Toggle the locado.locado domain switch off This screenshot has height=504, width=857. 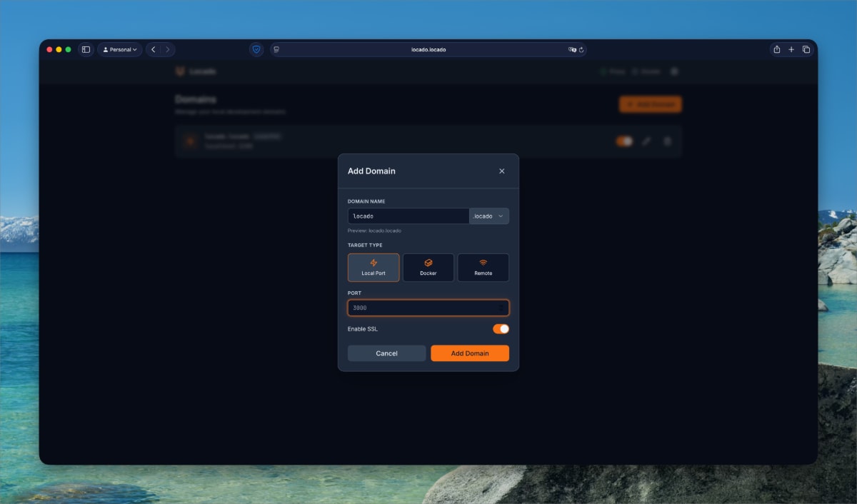point(624,141)
